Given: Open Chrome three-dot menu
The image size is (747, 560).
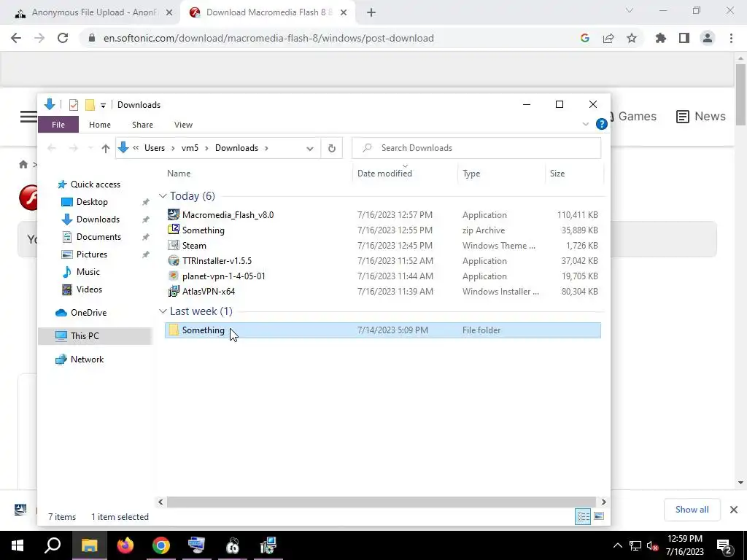Looking at the screenshot, I should click(731, 38).
